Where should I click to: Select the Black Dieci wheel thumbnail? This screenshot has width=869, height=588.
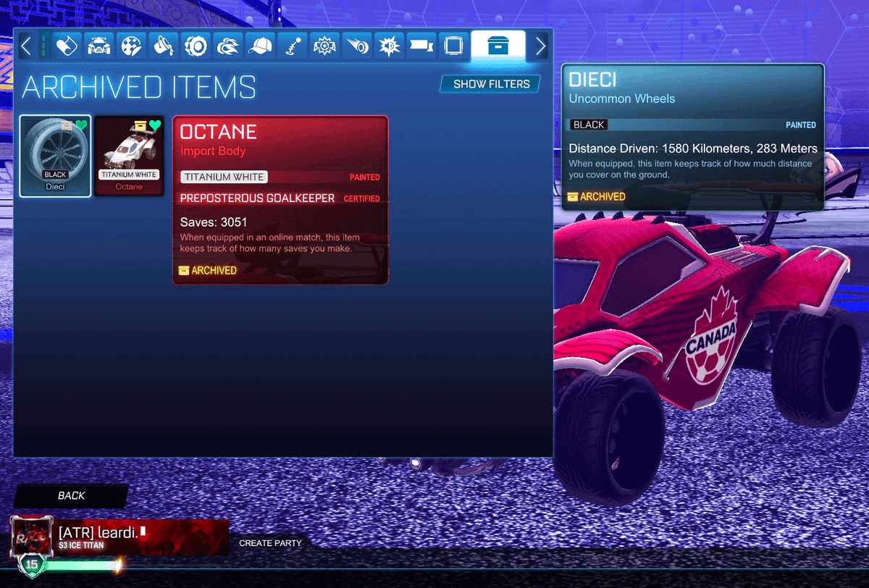pos(56,156)
